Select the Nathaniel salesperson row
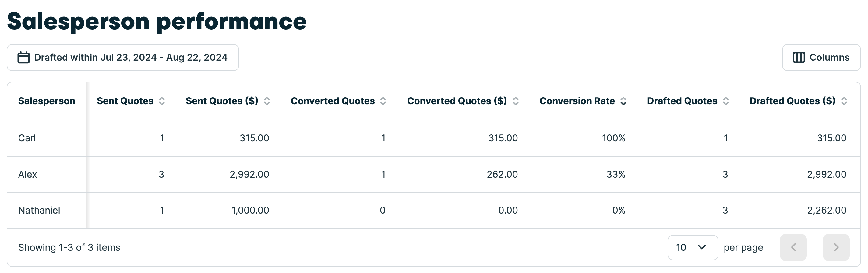This screenshot has height=273, width=868. 39,210
